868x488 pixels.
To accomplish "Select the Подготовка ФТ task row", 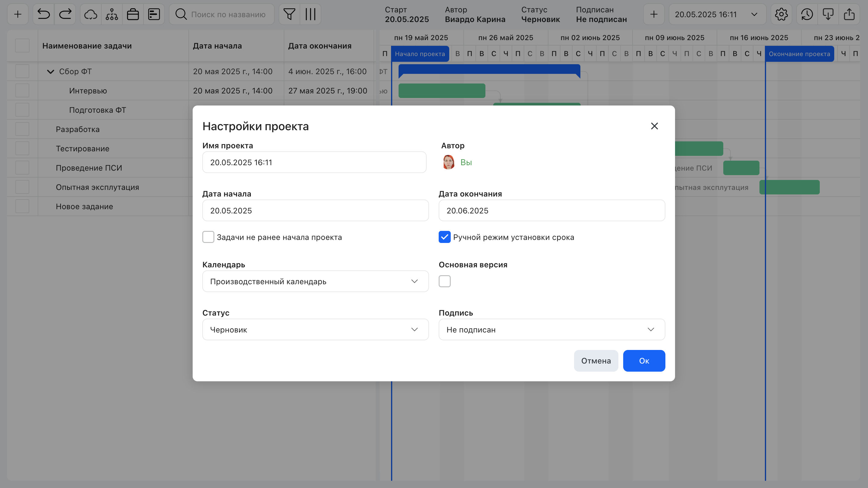I will pyautogui.click(x=97, y=110).
